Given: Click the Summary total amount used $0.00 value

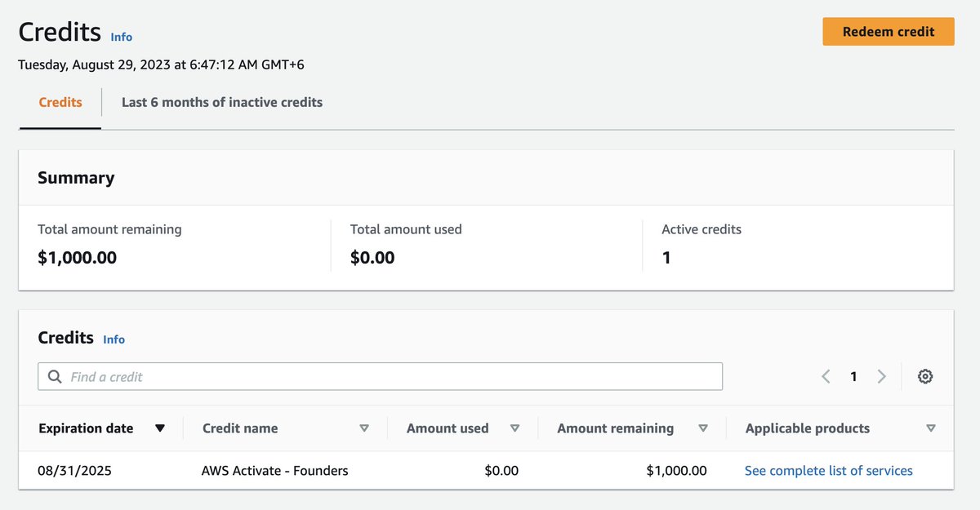Looking at the screenshot, I should click(372, 258).
